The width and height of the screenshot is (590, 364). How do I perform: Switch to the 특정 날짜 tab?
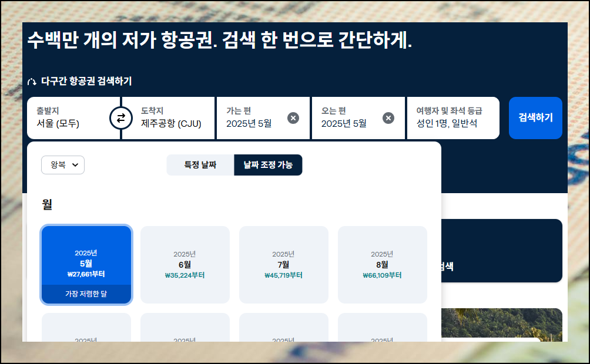[200, 165]
